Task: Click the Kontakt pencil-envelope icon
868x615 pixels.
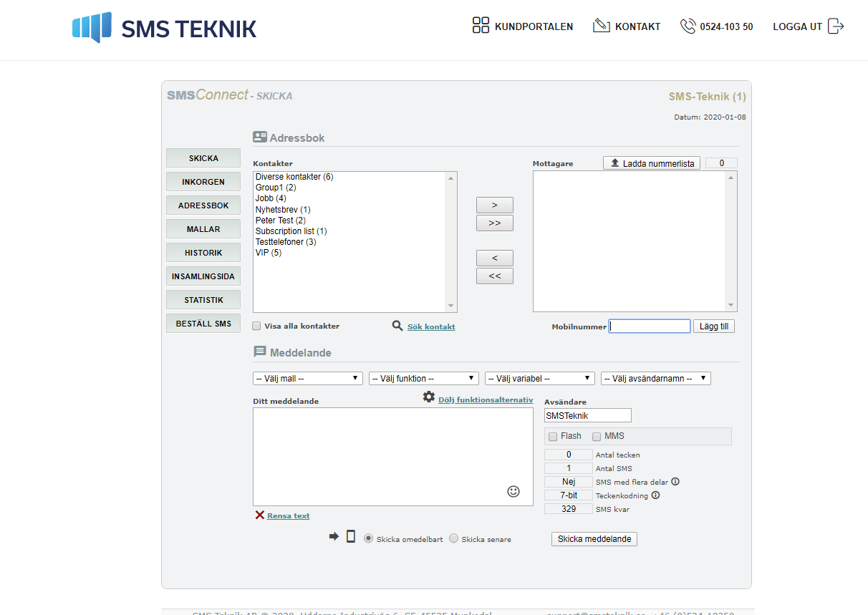Action: (601, 26)
